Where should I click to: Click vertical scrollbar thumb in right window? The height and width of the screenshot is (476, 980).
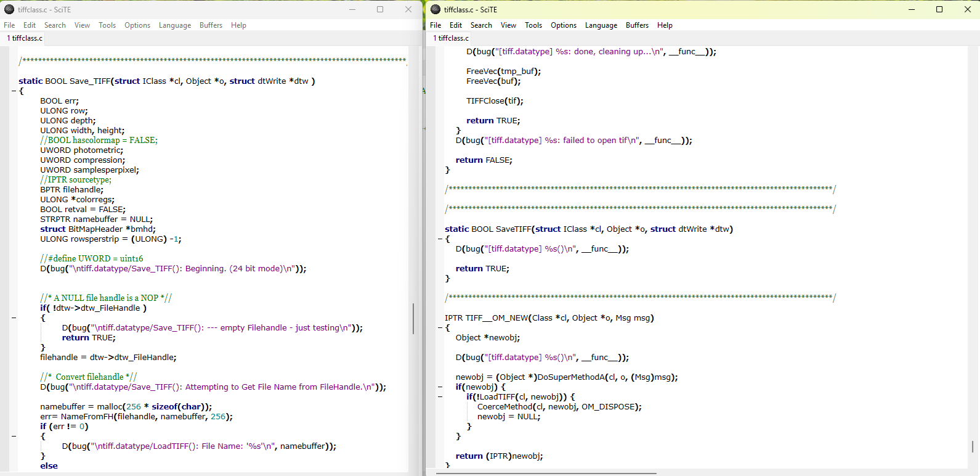point(973,446)
